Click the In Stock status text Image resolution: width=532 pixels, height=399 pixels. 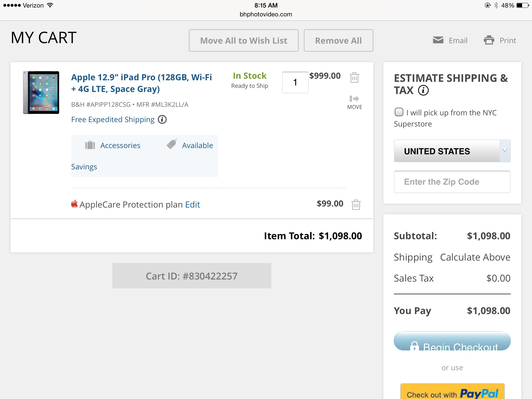[250, 76]
